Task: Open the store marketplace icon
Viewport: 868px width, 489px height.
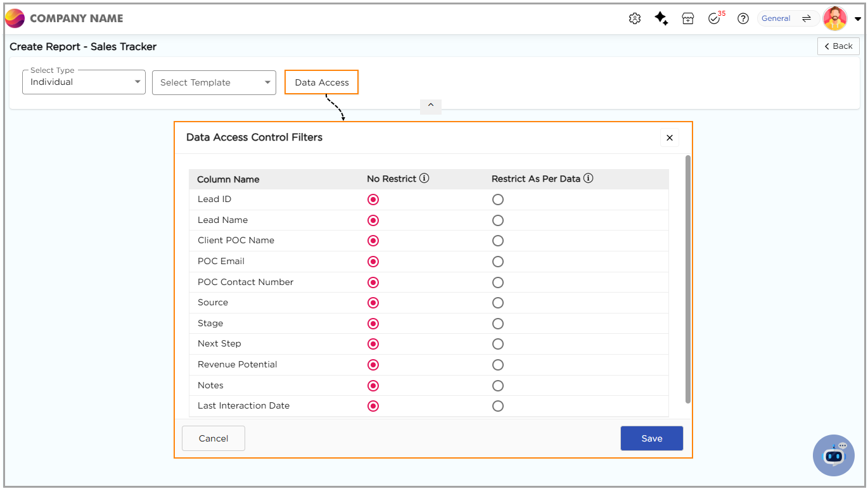Action: coord(688,19)
